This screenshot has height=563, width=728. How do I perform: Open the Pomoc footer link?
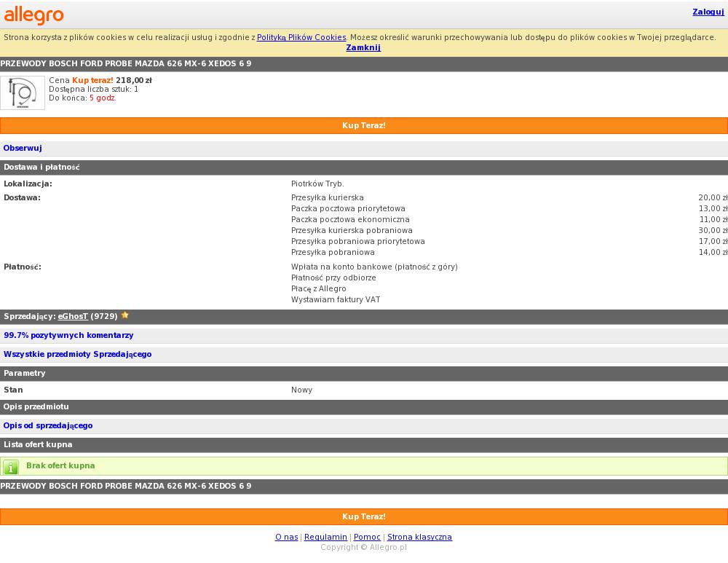(x=367, y=537)
